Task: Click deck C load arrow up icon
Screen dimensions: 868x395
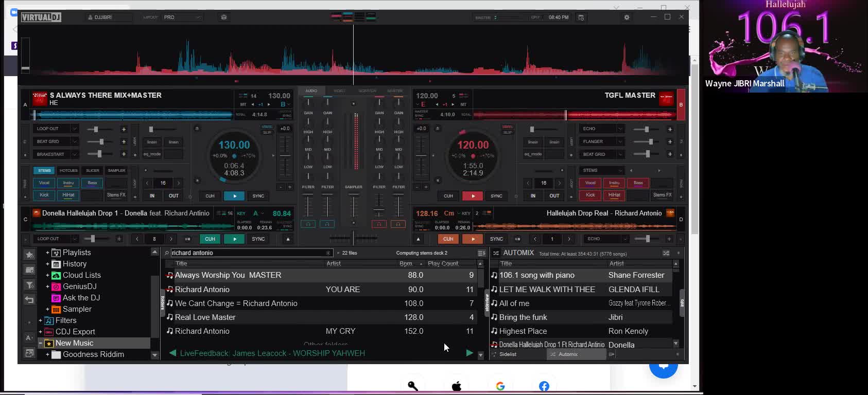Action: [x=288, y=239]
